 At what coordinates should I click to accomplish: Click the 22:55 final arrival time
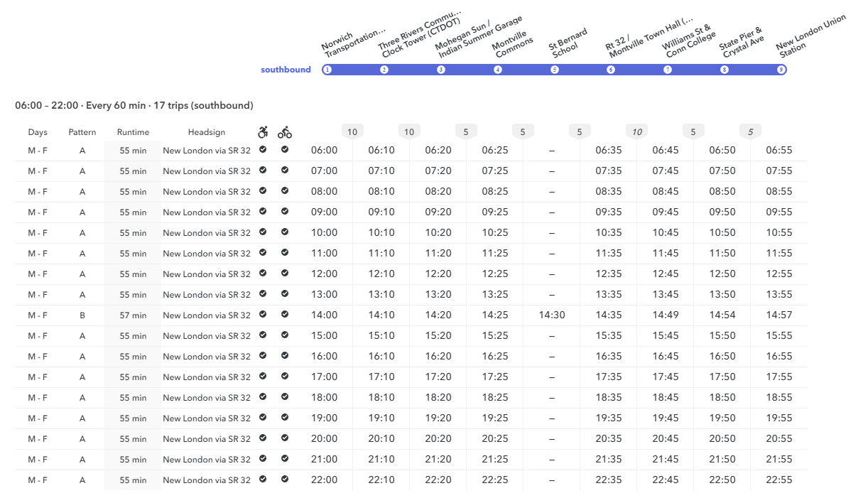pos(779,480)
